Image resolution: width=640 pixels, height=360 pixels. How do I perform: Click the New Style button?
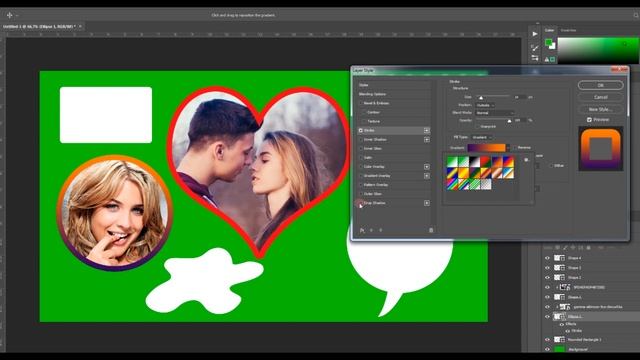click(x=600, y=109)
